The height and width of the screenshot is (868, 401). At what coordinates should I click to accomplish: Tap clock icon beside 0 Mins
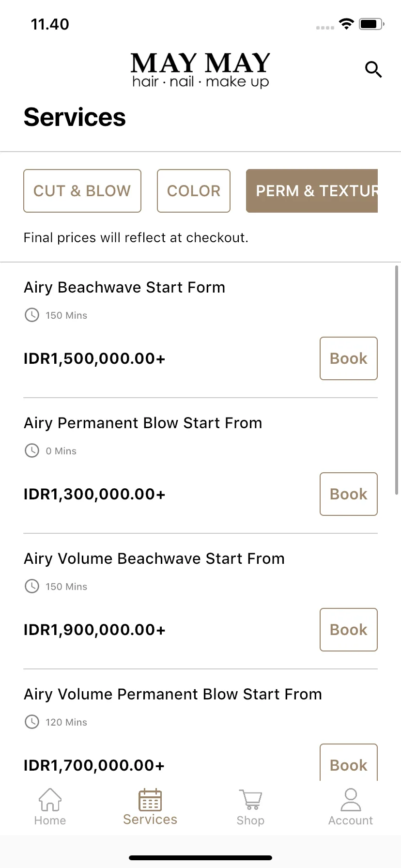click(32, 451)
